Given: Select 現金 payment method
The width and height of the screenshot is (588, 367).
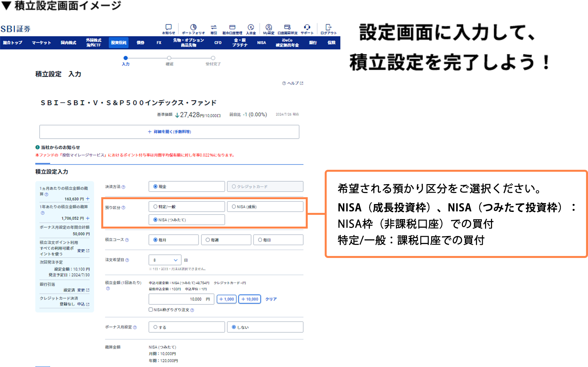Looking at the screenshot, I should 187,186.
